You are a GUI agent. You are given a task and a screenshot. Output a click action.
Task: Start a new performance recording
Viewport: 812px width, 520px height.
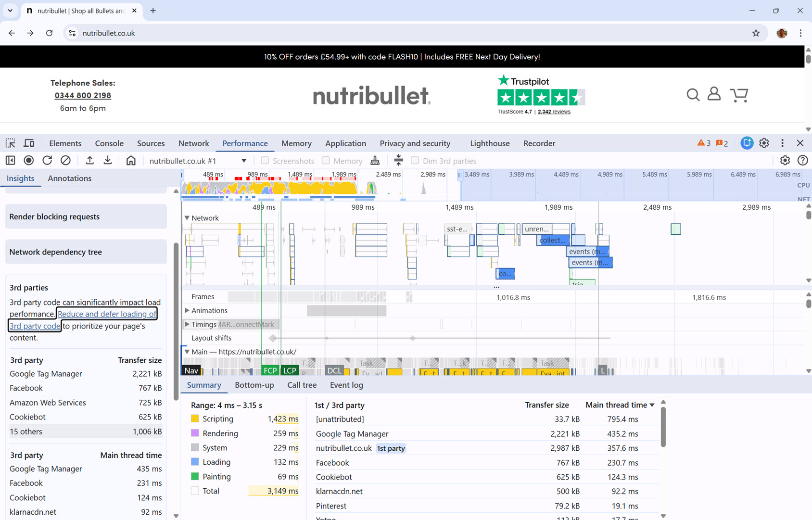[28, 160]
